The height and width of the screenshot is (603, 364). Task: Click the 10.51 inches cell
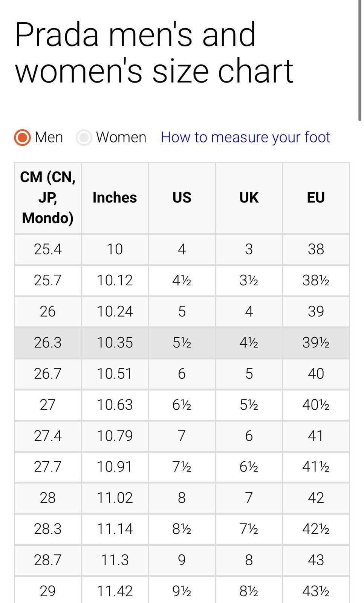(115, 374)
